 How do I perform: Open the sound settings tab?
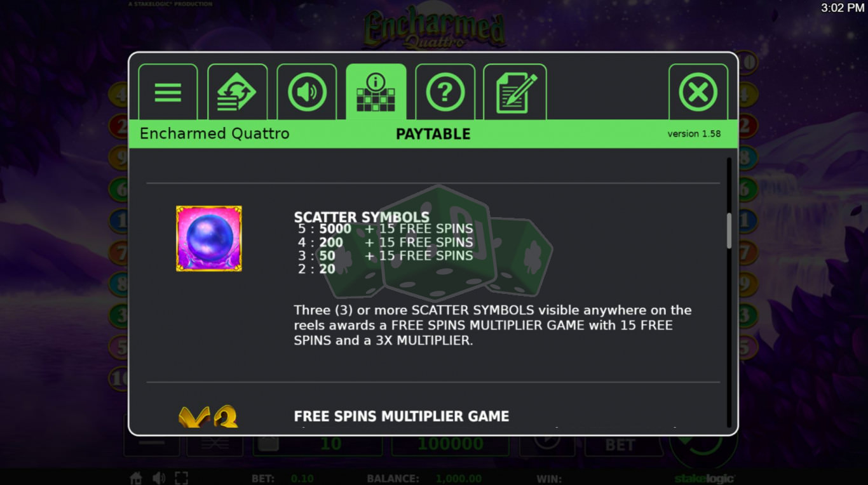pos(307,92)
